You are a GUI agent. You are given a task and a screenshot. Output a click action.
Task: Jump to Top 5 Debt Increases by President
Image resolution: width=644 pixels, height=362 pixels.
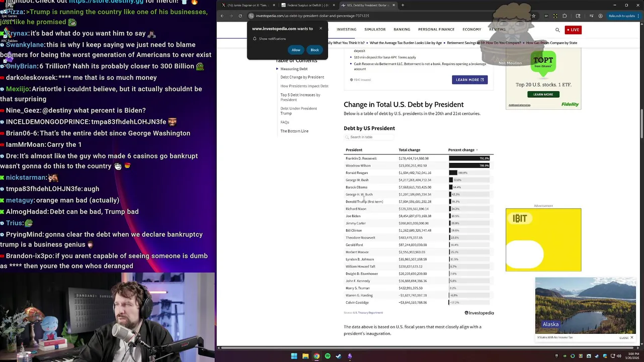(300, 97)
